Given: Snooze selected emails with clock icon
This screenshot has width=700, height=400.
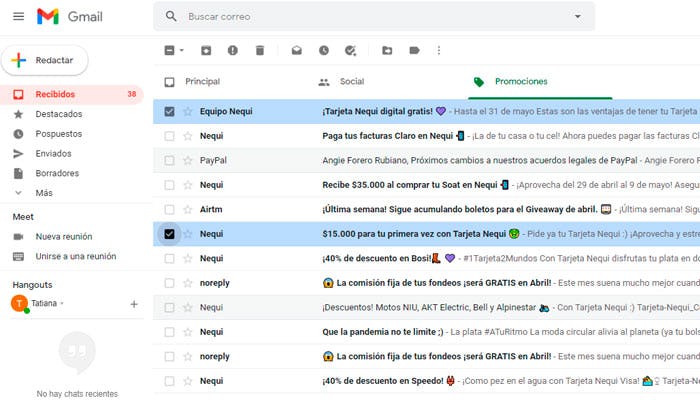Looking at the screenshot, I should 324,50.
